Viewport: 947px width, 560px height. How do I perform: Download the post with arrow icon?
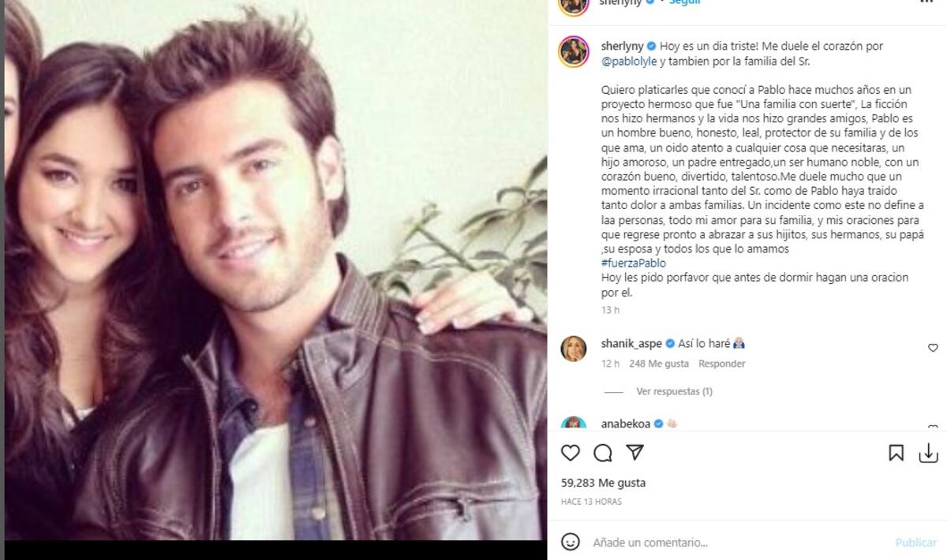point(929,453)
